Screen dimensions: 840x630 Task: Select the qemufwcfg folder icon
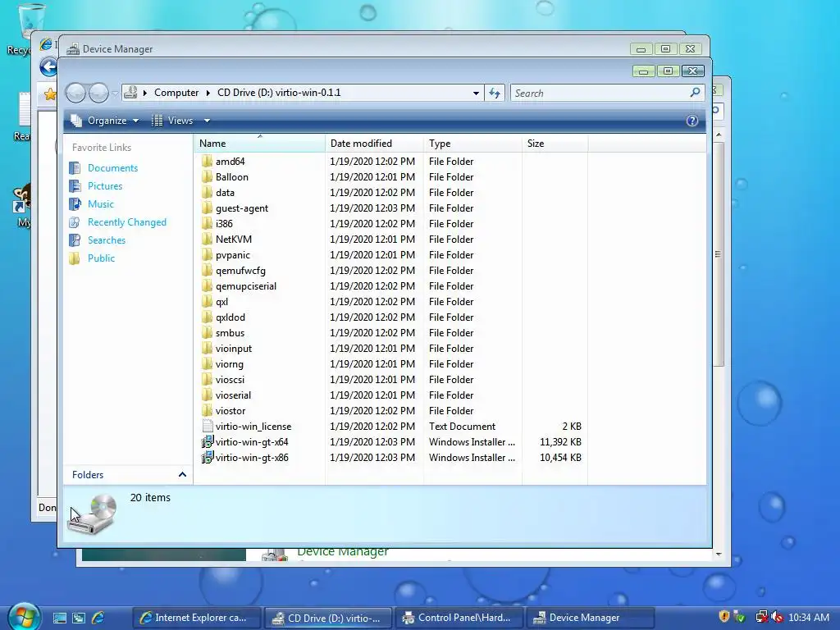pyautogui.click(x=207, y=271)
